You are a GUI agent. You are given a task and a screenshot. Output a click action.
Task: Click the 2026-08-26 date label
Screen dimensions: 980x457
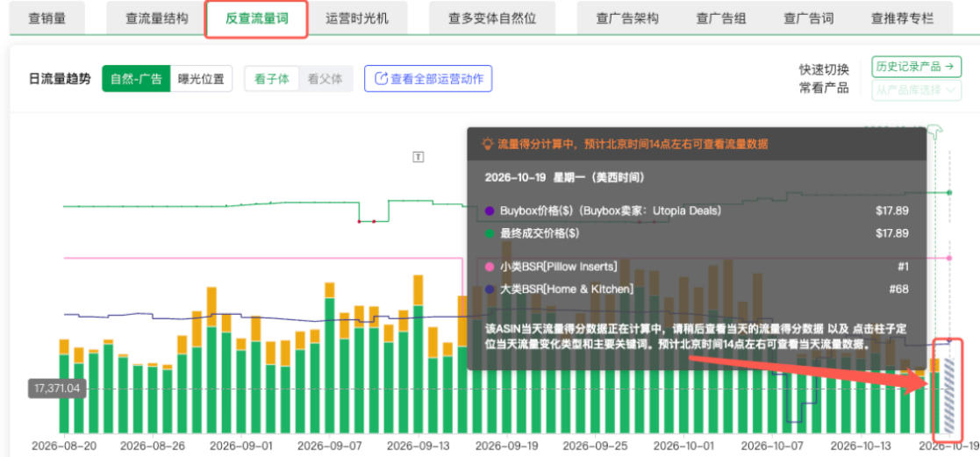click(x=153, y=446)
